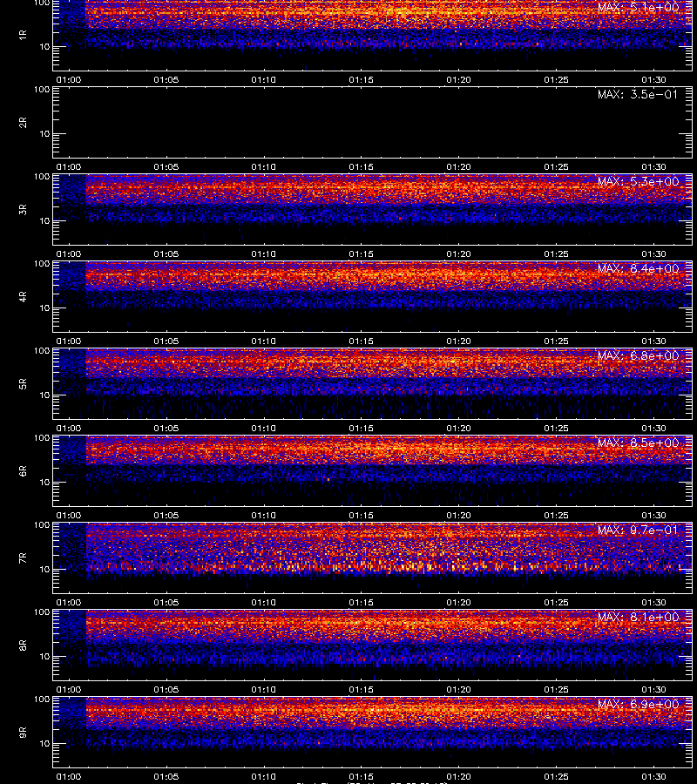Screen dimensions: 697x784
Task: Click the 01:05 tick label below panel 5R
Action: pyautogui.click(x=166, y=429)
